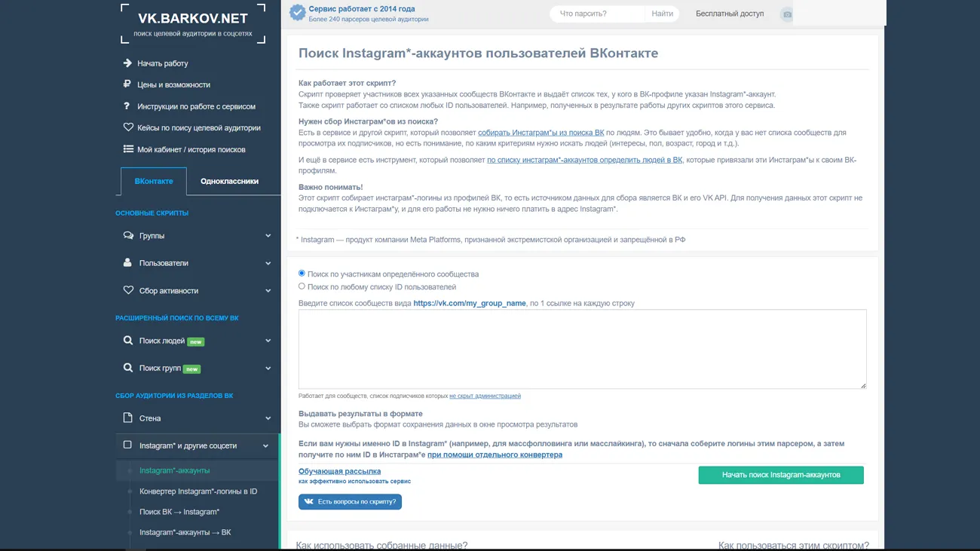Click the blue verified checkmark badge in header
Viewport: 980px width, 551px height.
298,13
